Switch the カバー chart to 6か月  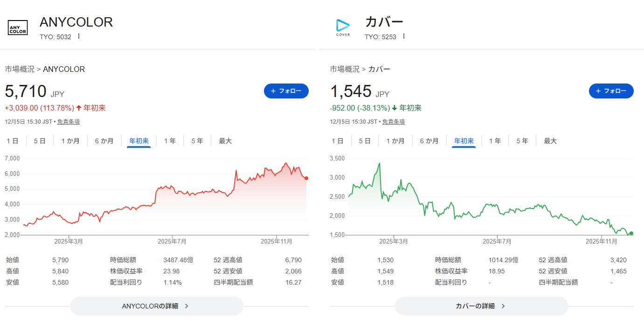[x=429, y=141]
